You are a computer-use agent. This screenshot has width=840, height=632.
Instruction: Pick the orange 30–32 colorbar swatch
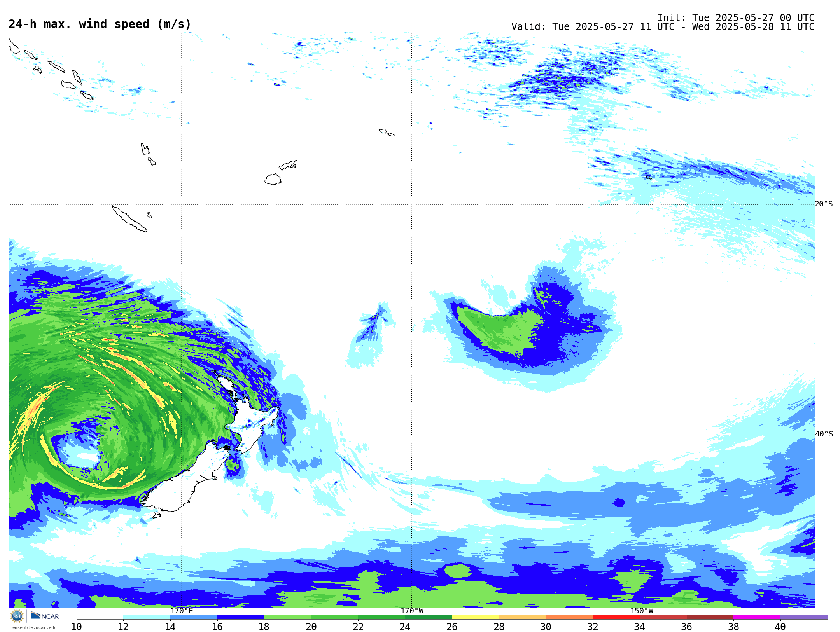569,617
